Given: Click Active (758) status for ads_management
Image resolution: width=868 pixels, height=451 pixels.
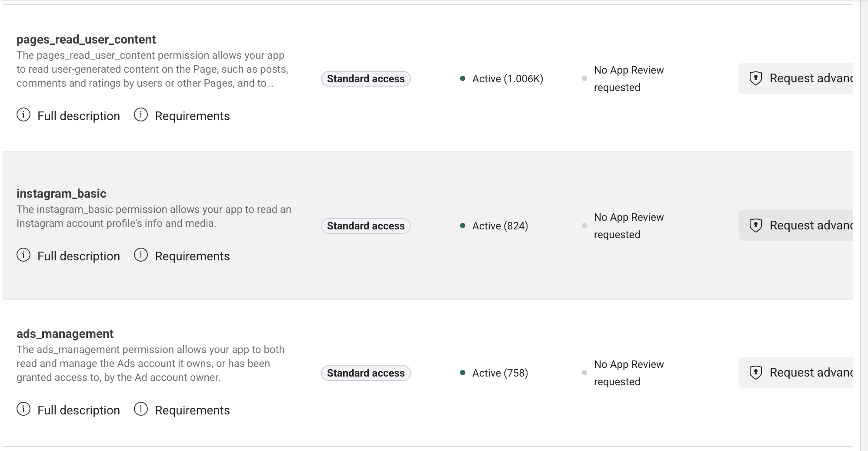Looking at the screenshot, I should pyautogui.click(x=500, y=373).
